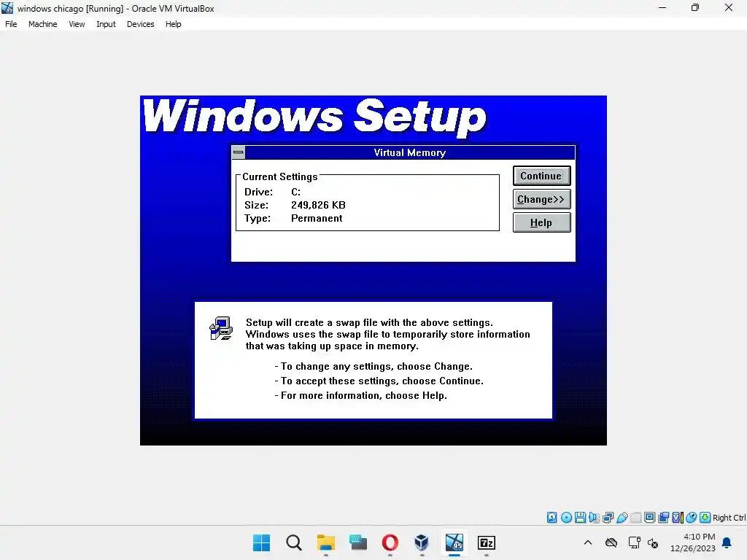
Task: Click the network adapters status icon
Action: [608, 518]
